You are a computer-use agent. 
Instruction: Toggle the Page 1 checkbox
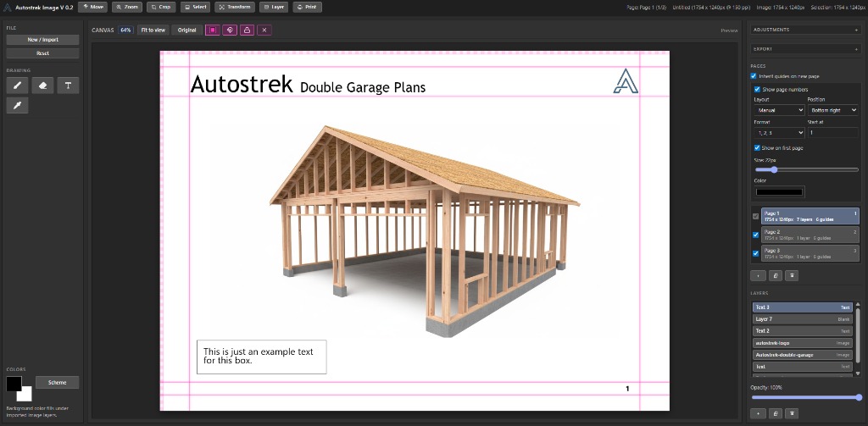coord(755,216)
